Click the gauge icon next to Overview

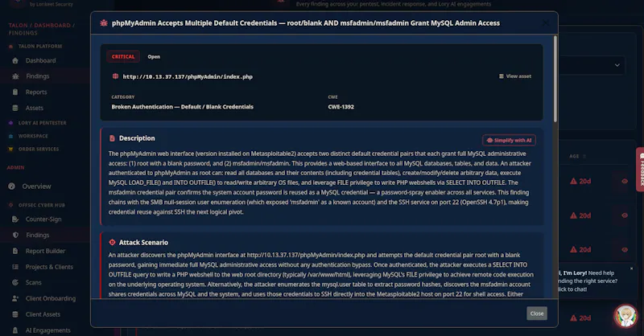coord(11,186)
